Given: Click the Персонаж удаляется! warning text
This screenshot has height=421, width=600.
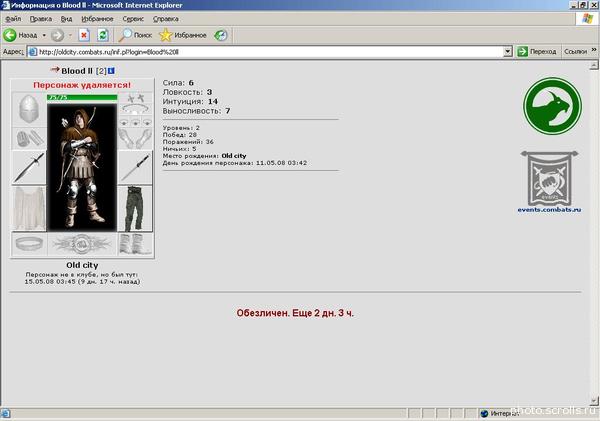Looking at the screenshot, I should pos(82,85).
